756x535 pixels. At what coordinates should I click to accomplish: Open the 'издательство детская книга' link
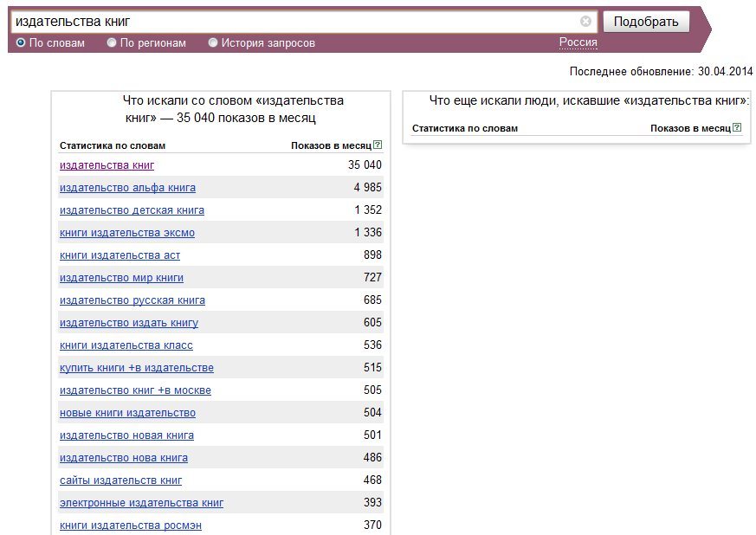[132, 210]
